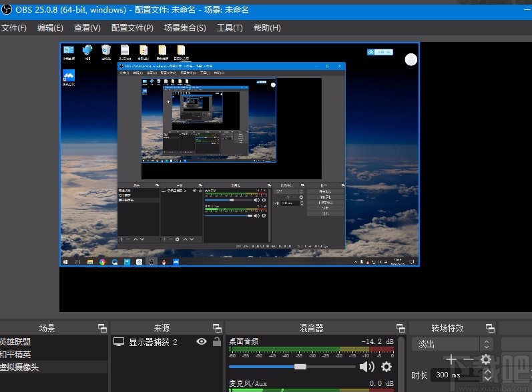The height and width of the screenshot is (392, 532).
Task: Float the 转场特效 dock with its popout icon
Action: coord(490,328)
